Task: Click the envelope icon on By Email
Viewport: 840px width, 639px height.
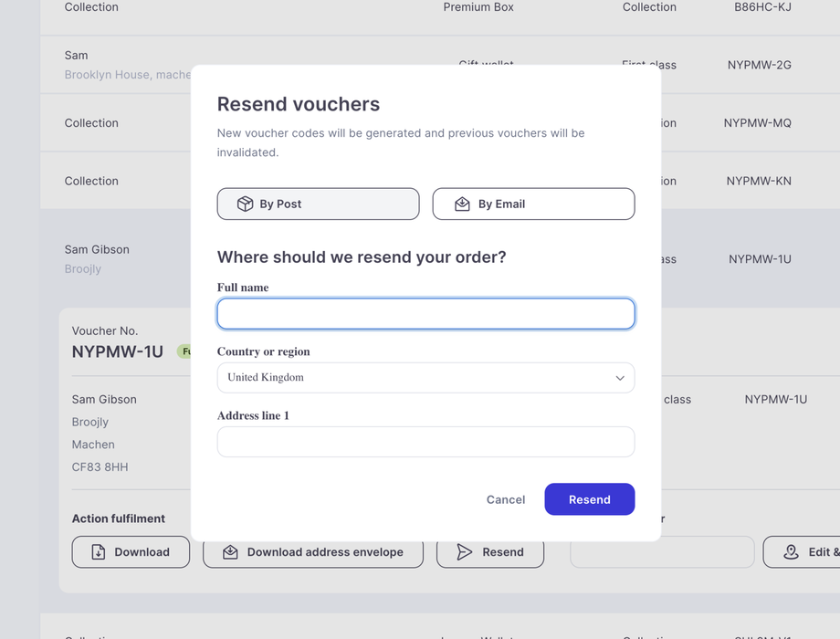Action: pos(463,204)
